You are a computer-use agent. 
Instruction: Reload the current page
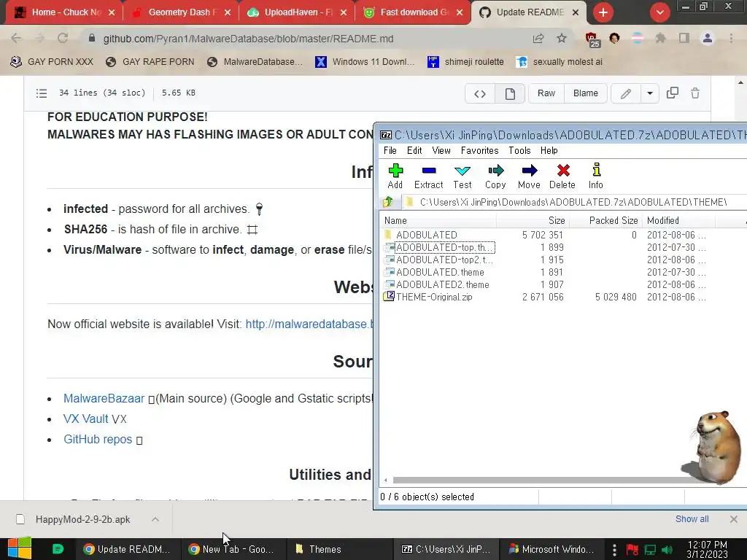pos(63,38)
